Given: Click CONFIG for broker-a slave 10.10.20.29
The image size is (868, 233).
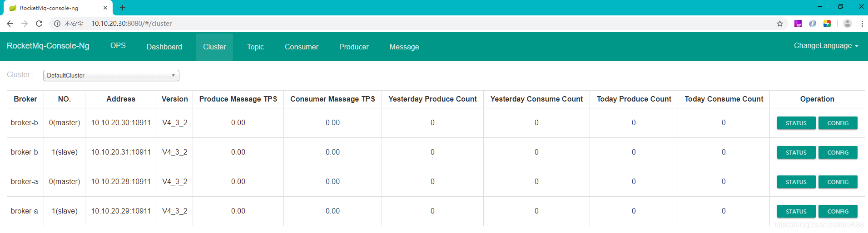Looking at the screenshot, I should pyautogui.click(x=838, y=211).
